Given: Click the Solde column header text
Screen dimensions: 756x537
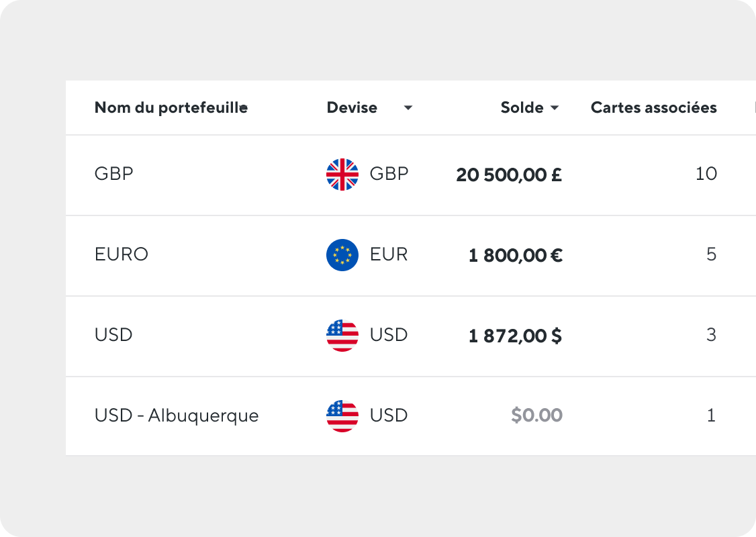Looking at the screenshot, I should [522, 107].
